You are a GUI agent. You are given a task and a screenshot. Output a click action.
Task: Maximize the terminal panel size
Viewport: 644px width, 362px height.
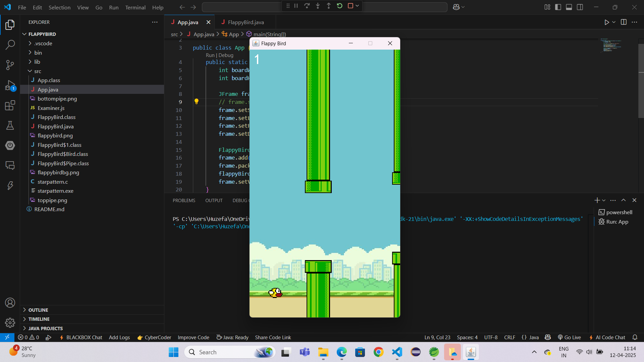click(x=624, y=200)
